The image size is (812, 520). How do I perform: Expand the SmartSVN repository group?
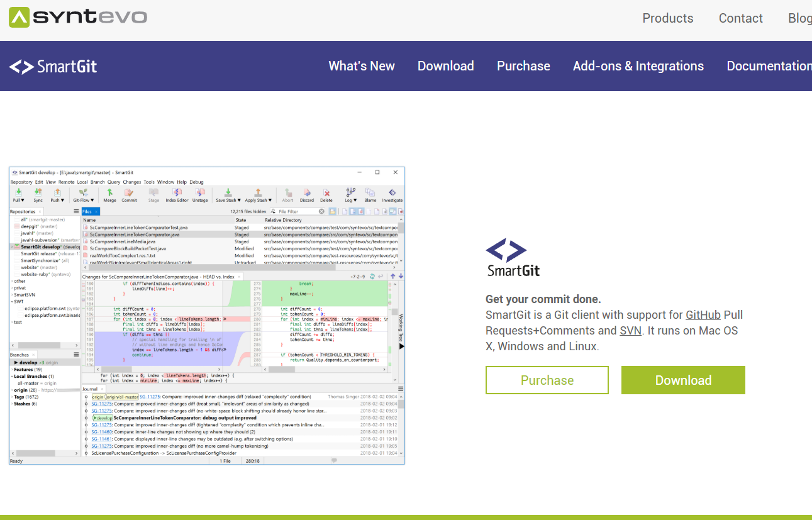(x=11, y=295)
